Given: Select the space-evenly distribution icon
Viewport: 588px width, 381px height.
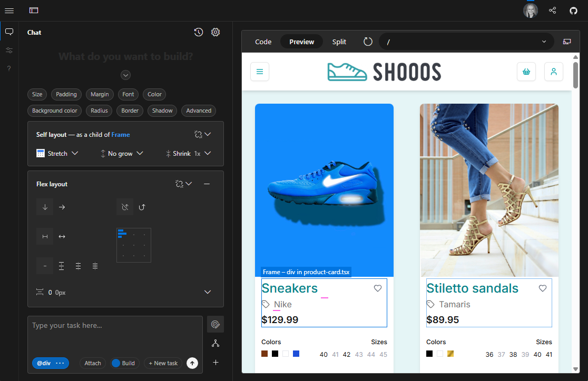Looking at the screenshot, I should (79, 266).
